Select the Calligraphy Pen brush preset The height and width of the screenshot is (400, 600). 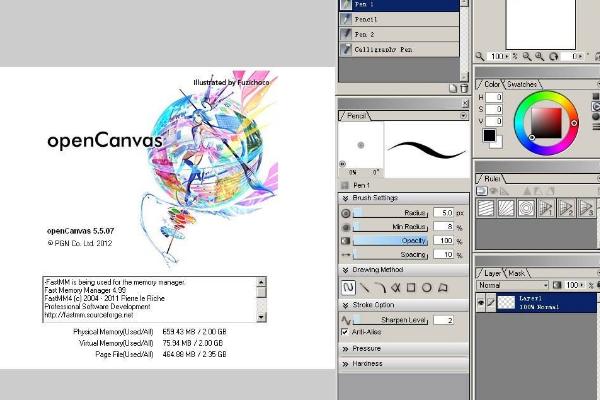pos(399,49)
